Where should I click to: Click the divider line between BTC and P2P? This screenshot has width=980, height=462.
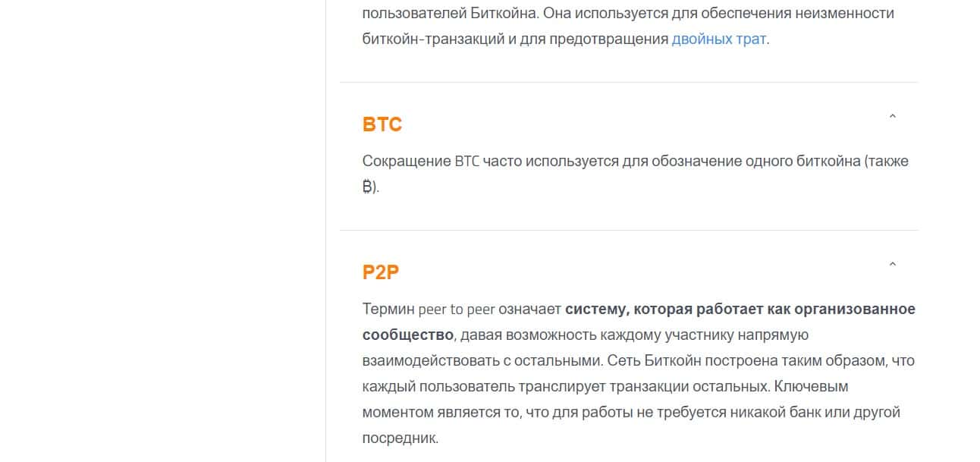coord(628,230)
